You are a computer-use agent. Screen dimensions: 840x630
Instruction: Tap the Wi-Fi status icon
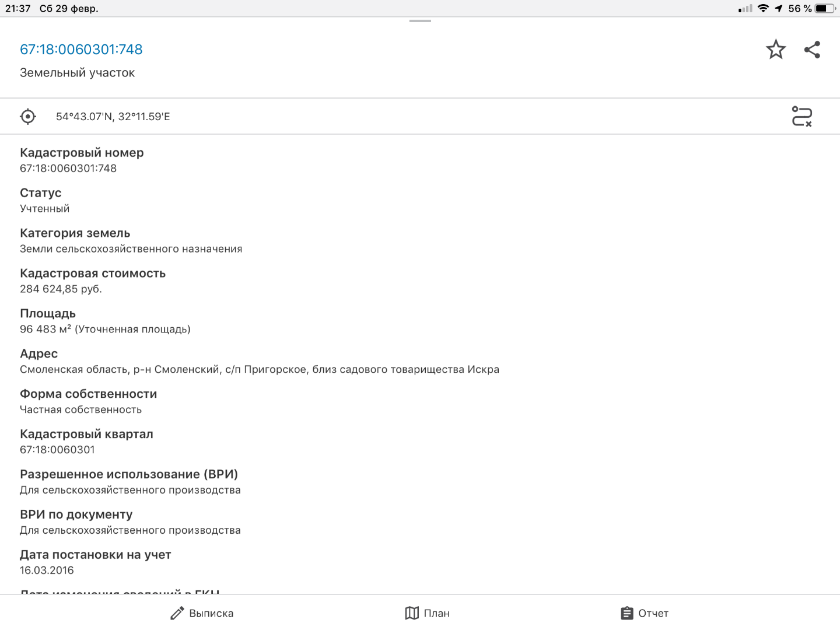(x=763, y=8)
